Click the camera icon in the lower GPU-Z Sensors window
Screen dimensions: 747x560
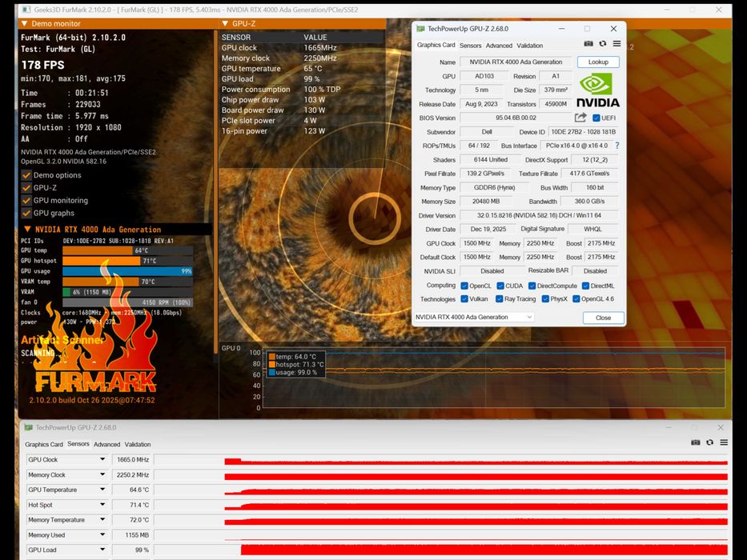[696, 442]
